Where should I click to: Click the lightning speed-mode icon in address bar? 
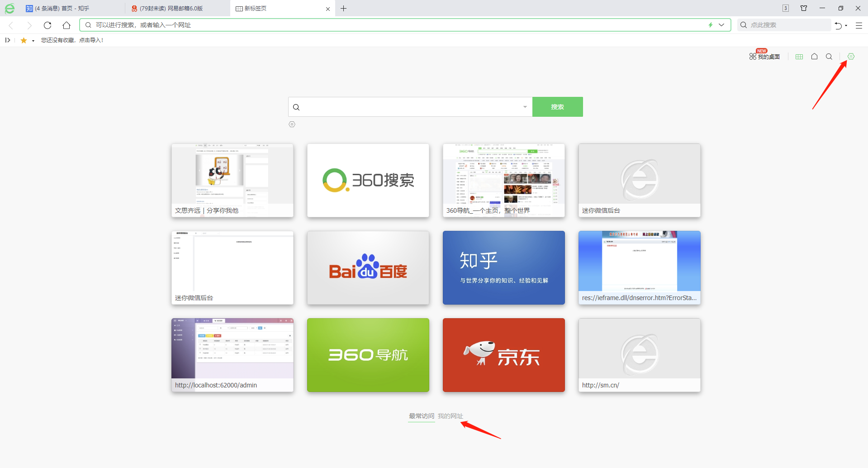[711, 25]
